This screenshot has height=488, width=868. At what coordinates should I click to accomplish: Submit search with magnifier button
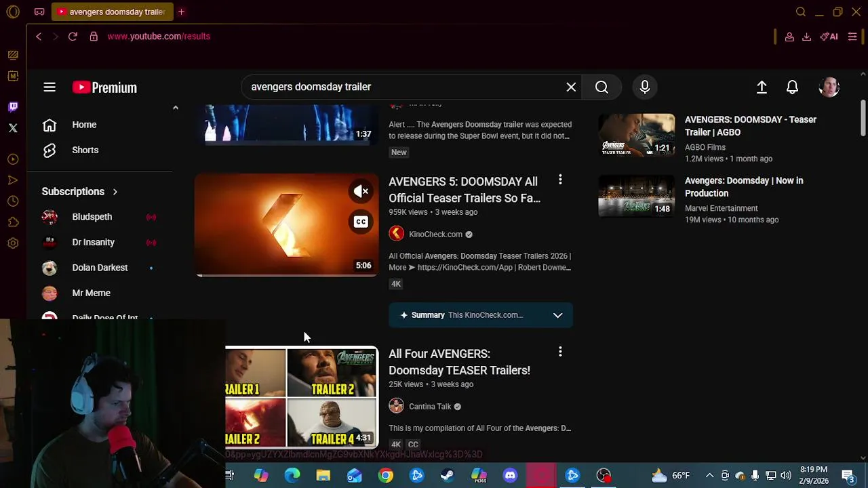[601, 87]
